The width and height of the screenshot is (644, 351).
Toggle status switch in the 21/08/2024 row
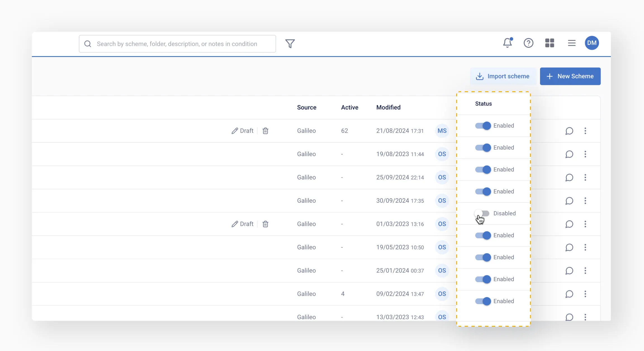point(483,126)
